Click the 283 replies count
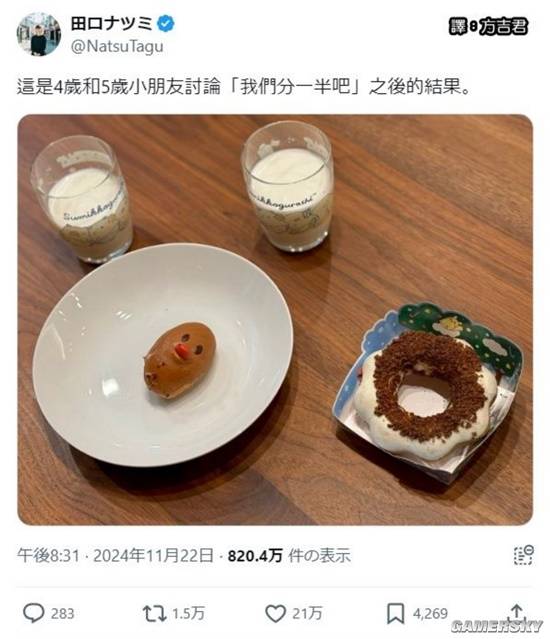Screen dimensions: 550x639 pyautogui.click(x=62, y=614)
